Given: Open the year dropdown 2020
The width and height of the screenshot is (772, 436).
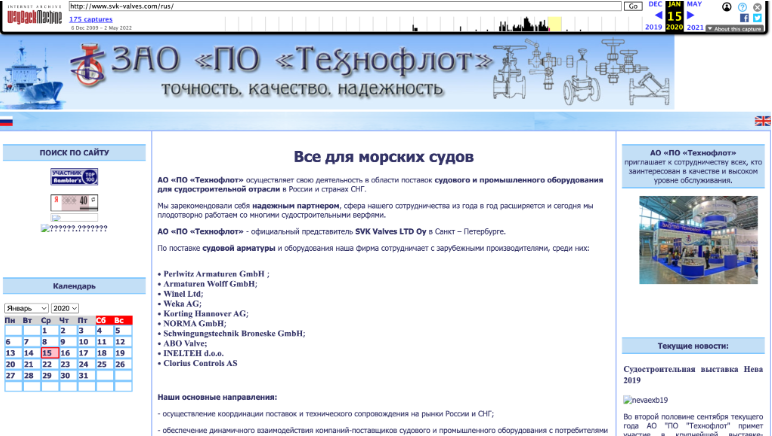Looking at the screenshot, I should click(64, 308).
